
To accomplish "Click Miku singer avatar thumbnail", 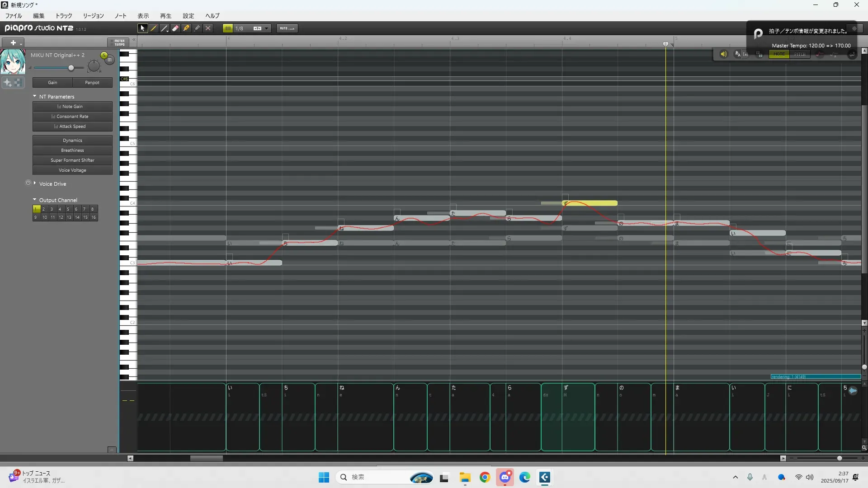I will [13, 61].
